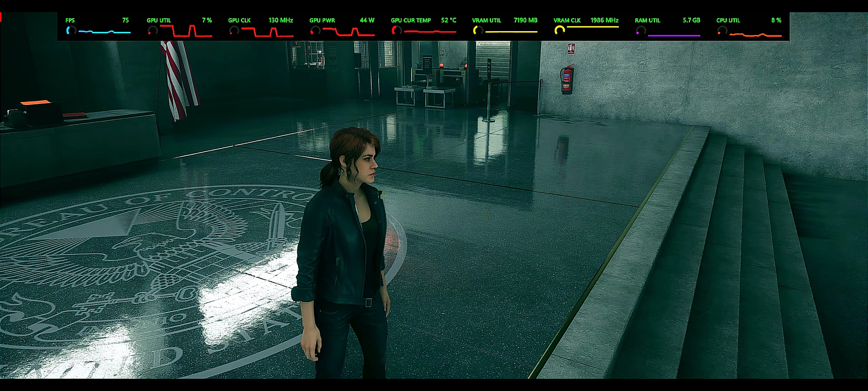Click the VRAM UTIL label
This screenshot has width=868, height=391.
[x=487, y=20]
